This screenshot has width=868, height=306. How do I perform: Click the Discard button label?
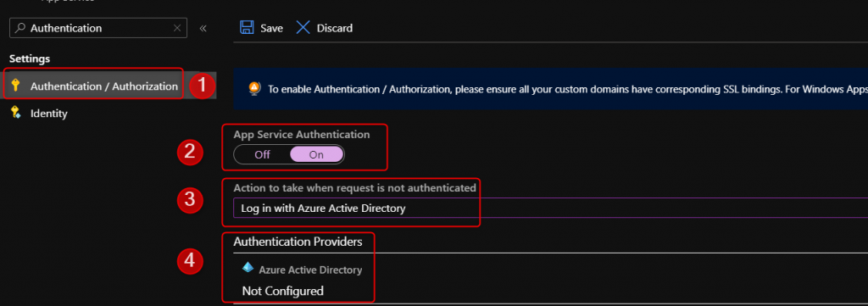coord(334,28)
